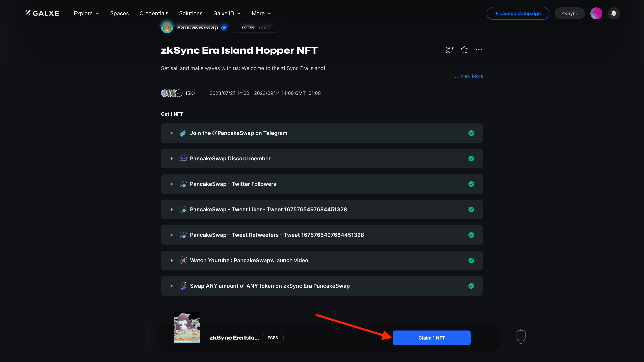Viewport: 644px width, 362px height.
Task: Click the zkSync Era Island NFT thumbnail
Action: pos(187,327)
